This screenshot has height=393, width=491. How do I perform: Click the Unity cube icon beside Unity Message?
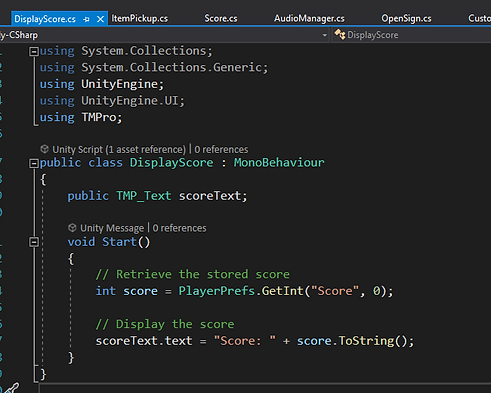pyautogui.click(x=72, y=228)
